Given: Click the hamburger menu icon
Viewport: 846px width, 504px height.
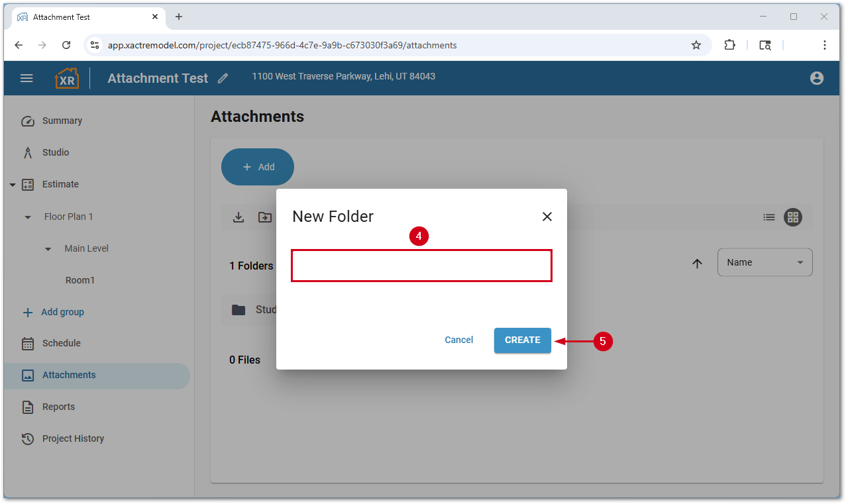Looking at the screenshot, I should 26,78.
